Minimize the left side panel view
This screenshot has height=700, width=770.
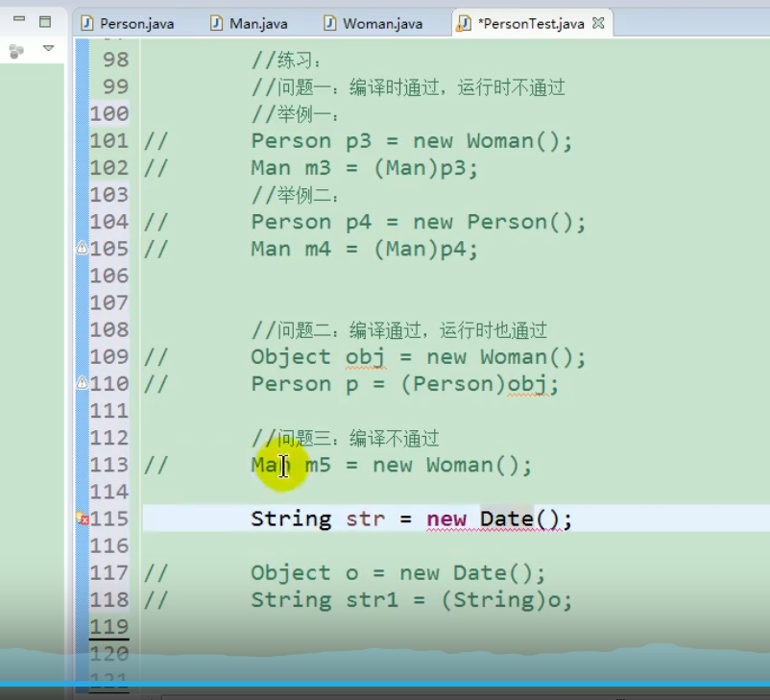(x=19, y=20)
